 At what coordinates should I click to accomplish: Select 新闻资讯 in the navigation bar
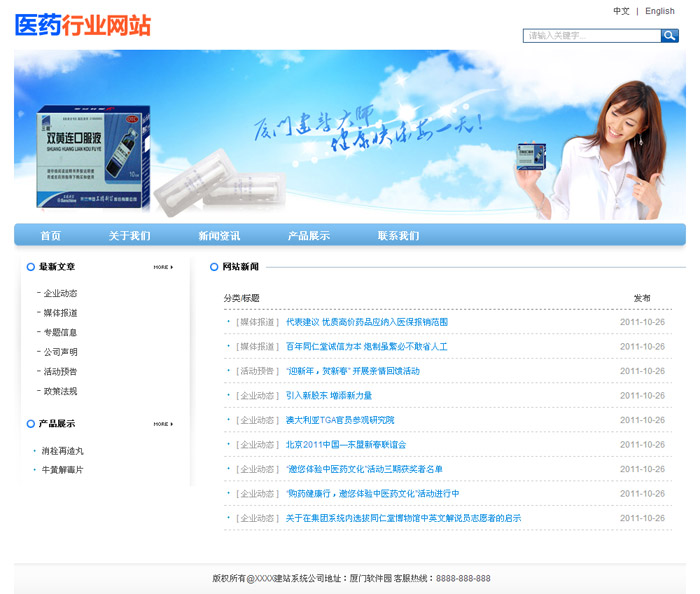[x=219, y=236]
